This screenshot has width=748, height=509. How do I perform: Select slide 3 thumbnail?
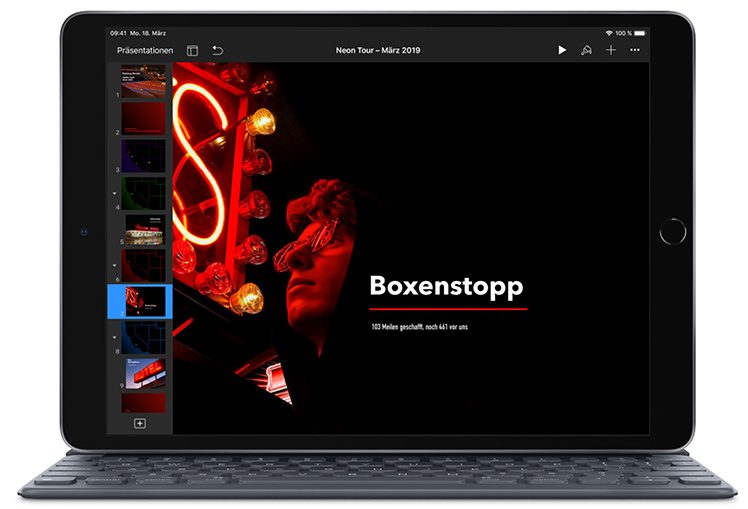point(144,155)
